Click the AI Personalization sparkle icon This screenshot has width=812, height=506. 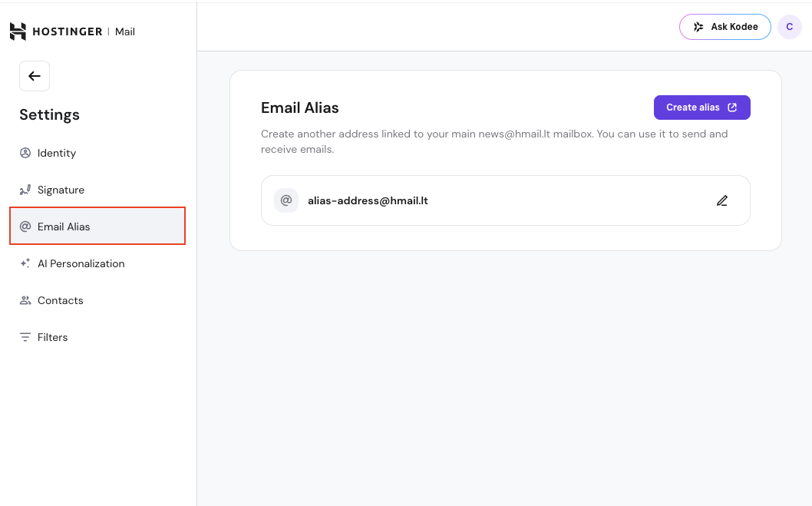click(25, 263)
